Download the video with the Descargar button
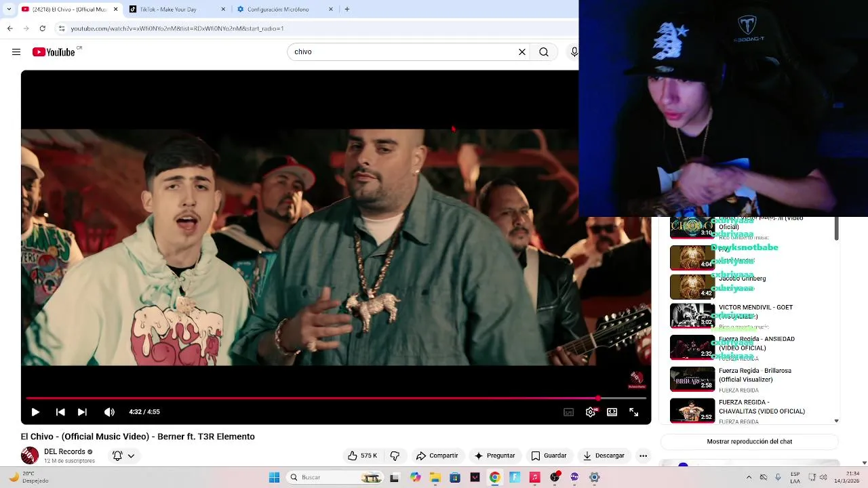This screenshot has width=868, height=488. [604, 455]
